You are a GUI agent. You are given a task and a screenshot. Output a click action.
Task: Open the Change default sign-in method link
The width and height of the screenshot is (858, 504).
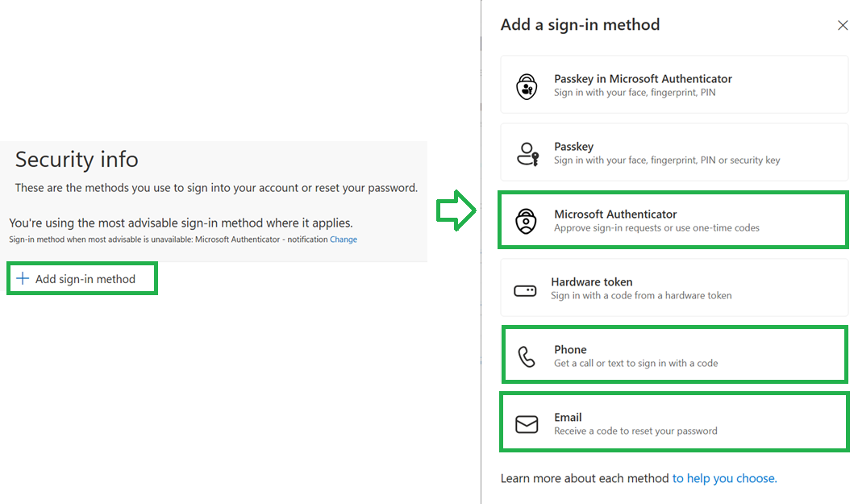coord(343,240)
